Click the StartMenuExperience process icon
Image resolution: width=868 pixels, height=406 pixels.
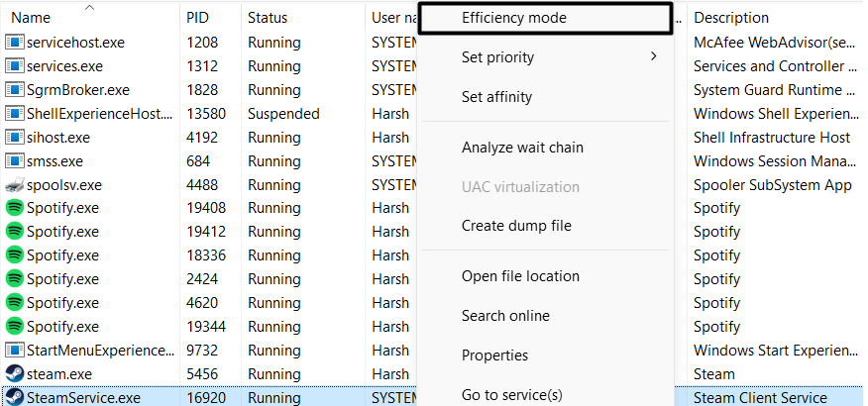click(x=14, y=351)
